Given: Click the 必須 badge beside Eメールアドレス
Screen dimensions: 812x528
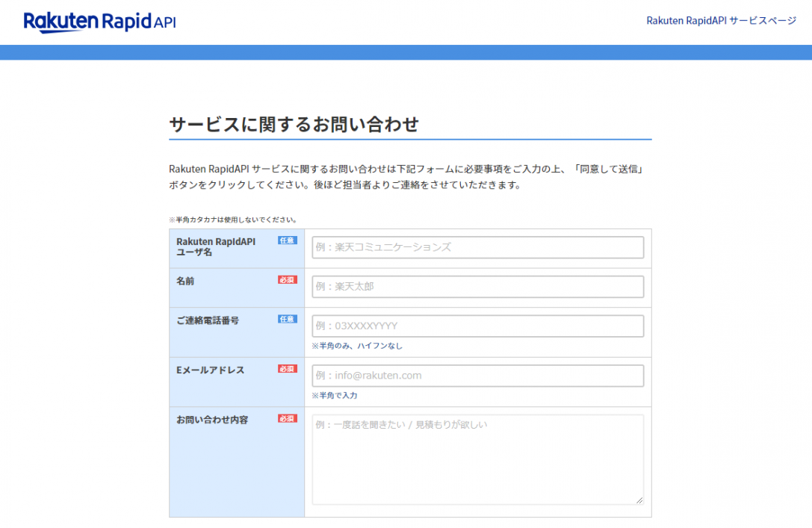Looking at the screenshot, I should pyautogui.click(x=288, y=369).
